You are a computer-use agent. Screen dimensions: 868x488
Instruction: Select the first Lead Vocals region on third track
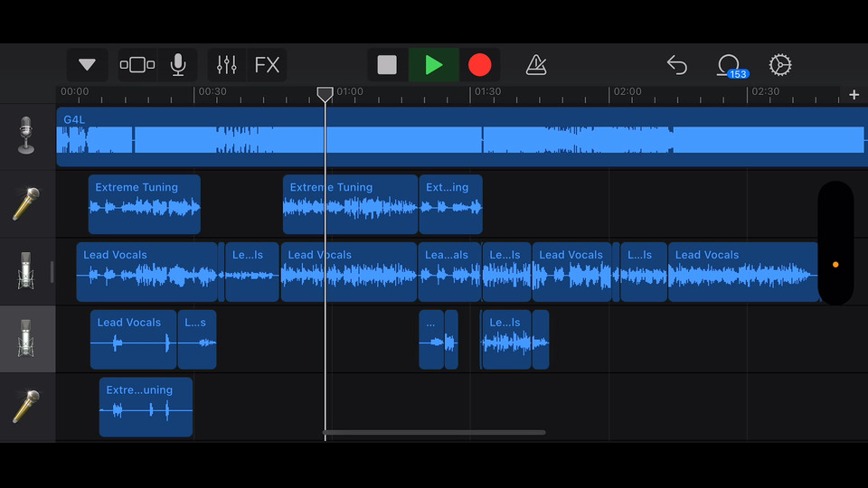pos(146,272)
